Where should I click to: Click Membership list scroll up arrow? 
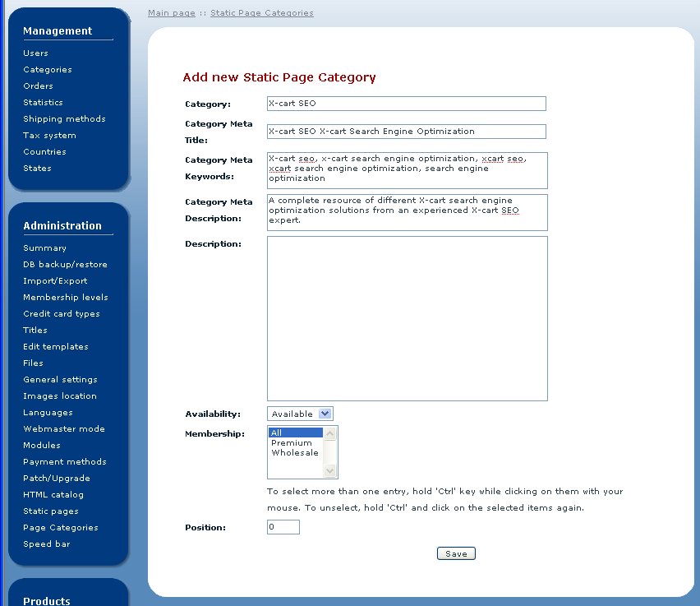pyautogui.click(x=330, y=433)
